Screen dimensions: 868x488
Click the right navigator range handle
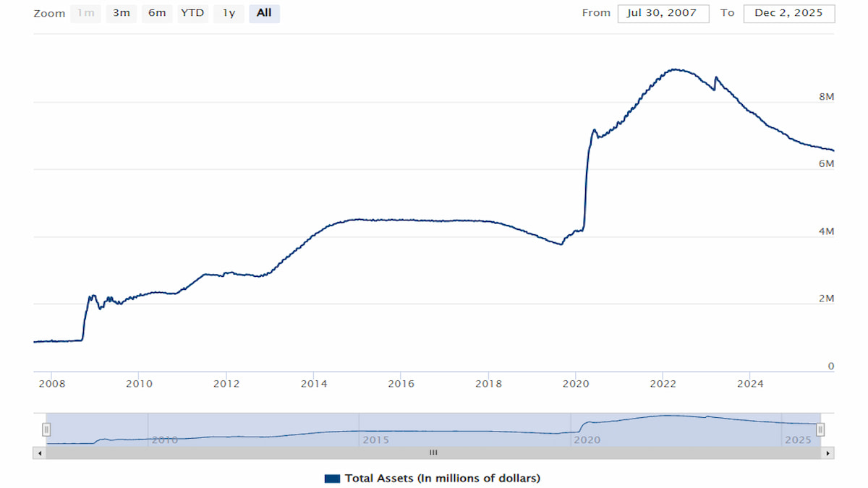(x=820, y=430)
